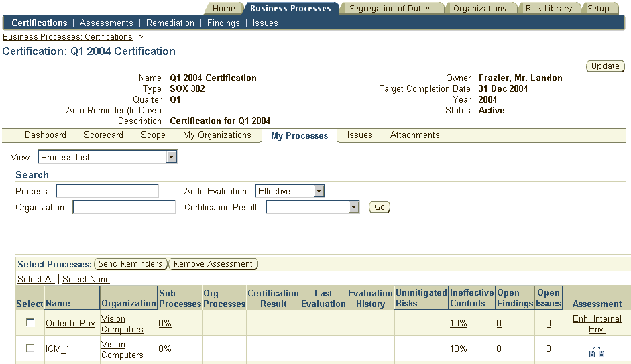Open the Attachments subtab
631x364 pixels.
pyautogui.click(x=415, y=135)
